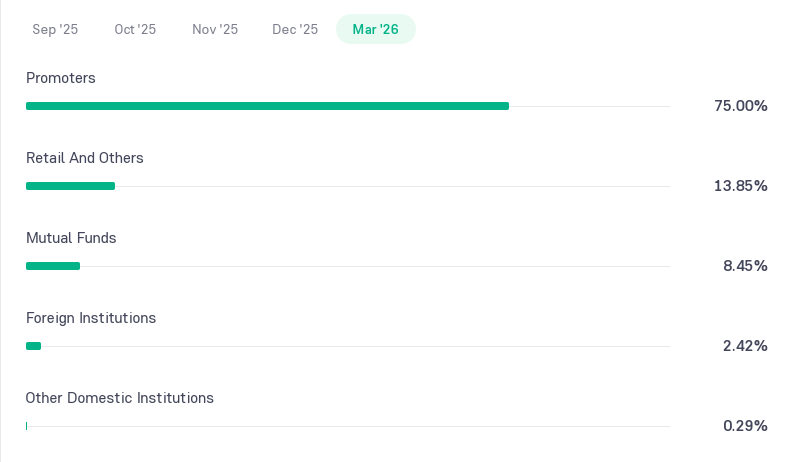Click the Retail And Others green bar
This screenshot has width=799, height=462.
70,186
